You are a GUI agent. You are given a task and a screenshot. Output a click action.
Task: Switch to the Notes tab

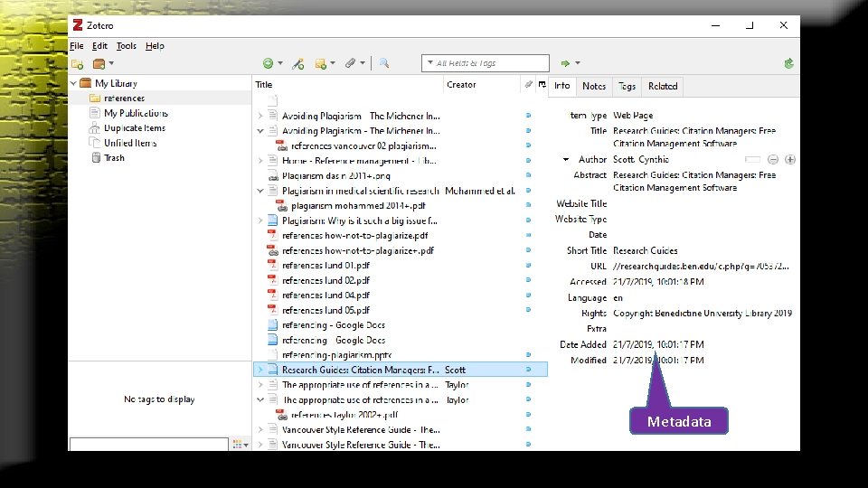tap(594, 86)
